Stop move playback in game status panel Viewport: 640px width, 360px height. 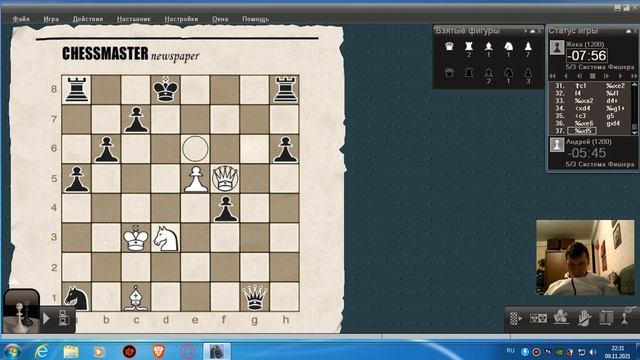[x=593, y=76]
